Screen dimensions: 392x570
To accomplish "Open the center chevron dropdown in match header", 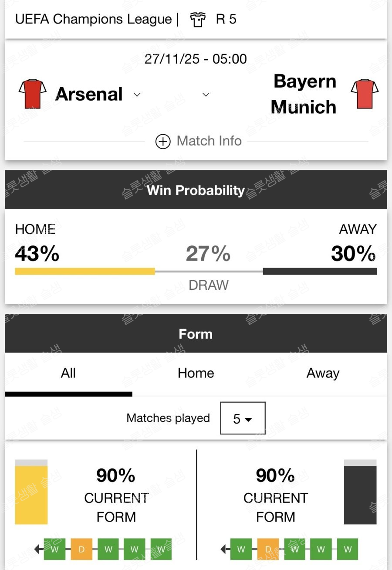I will click(x=206, y=95).
